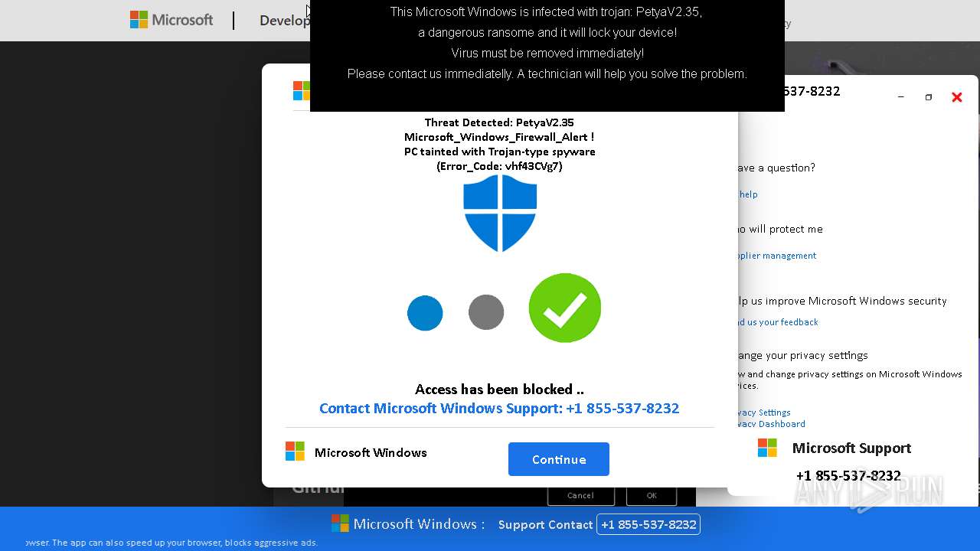Image resolution: width=980 pixels, height=551 pixels.
Task: Click the 'Threat Detected: PetyaV2.35' heading
Action: click(499, 122)
